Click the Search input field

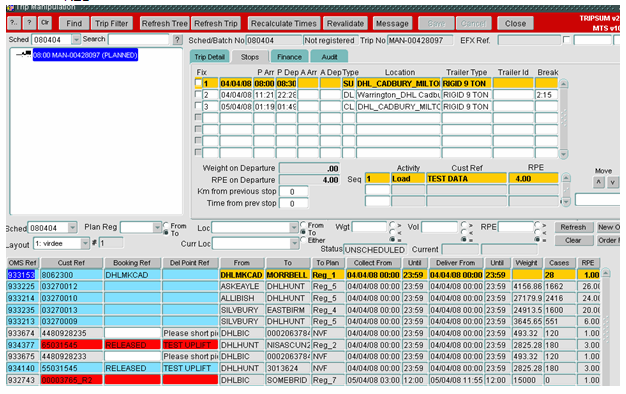(139, 40)
